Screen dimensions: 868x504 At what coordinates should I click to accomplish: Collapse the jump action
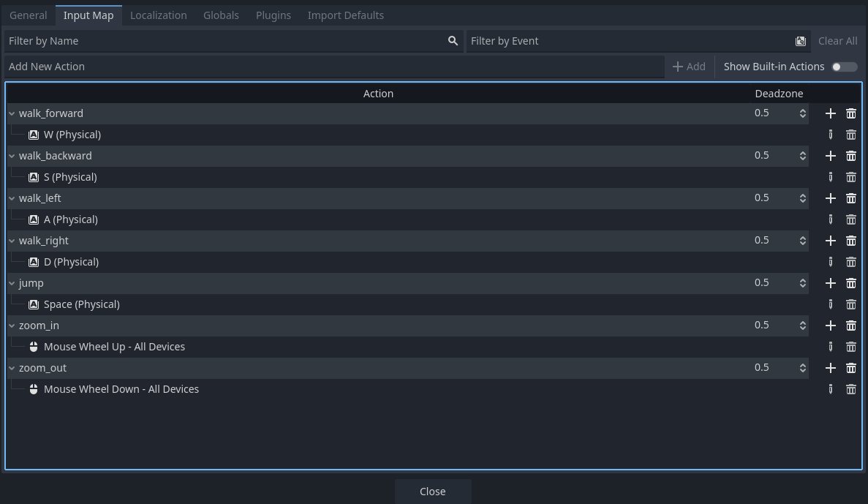tap(12, 284)
